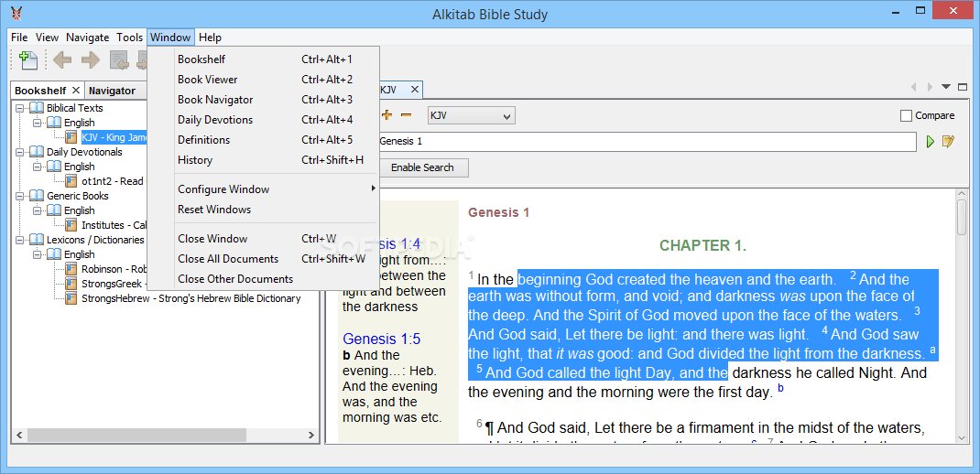The image size is (980, 474).
Task: Click the StrongsGreek dictionary book icon
Action: (x=71, y=284)
